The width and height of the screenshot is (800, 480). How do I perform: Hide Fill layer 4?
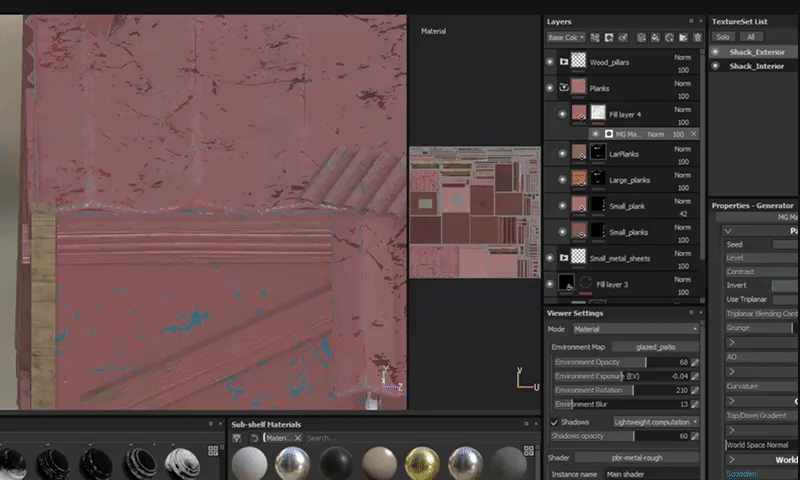tap(562, 114)
